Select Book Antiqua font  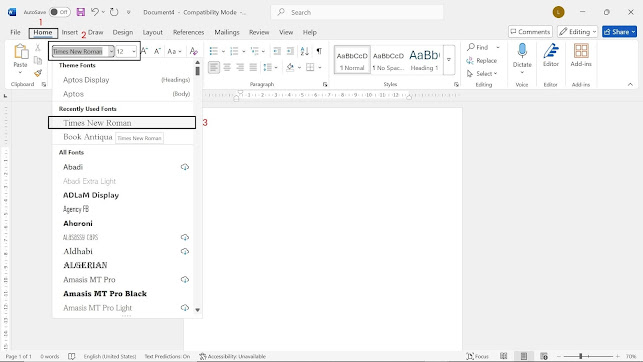pos(87,137)
